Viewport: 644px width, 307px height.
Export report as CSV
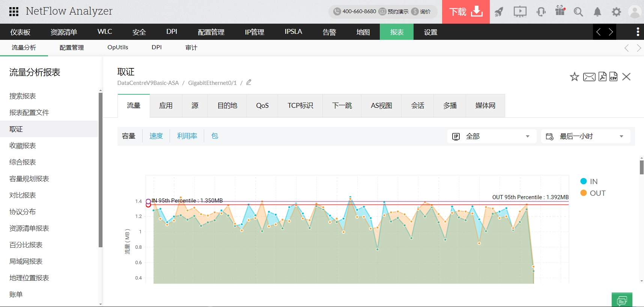(613, 77)
